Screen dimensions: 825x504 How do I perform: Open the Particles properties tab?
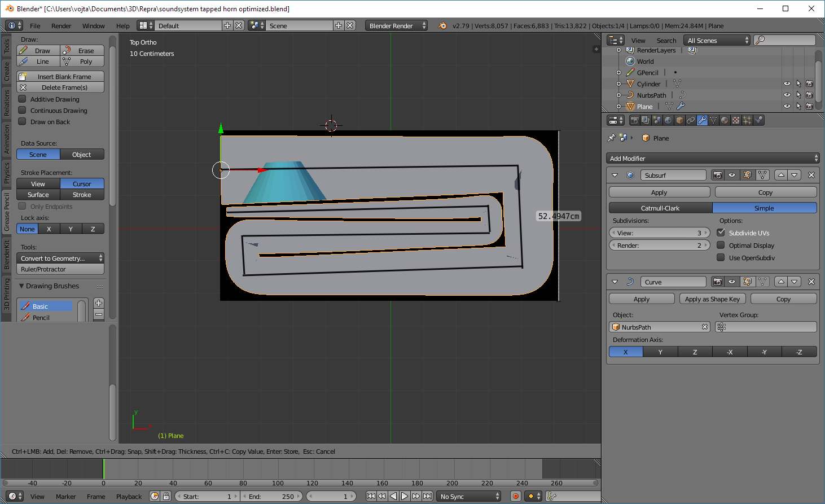pos(747,120)
